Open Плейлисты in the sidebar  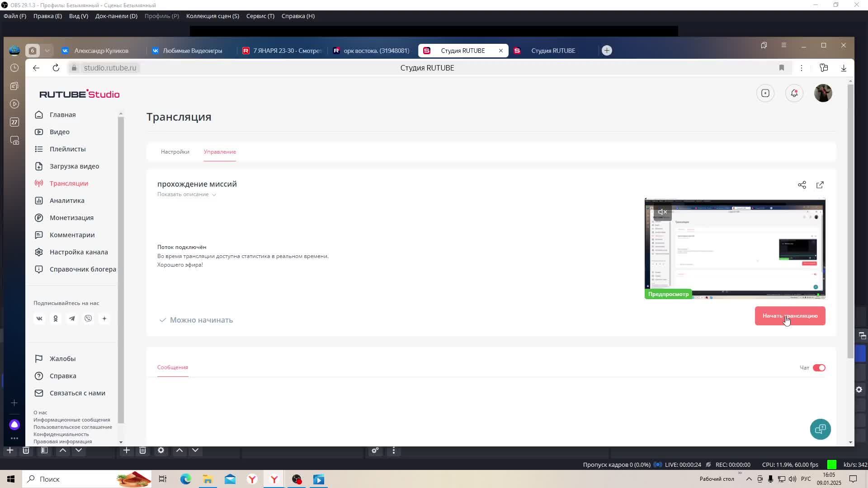[60, 149]
